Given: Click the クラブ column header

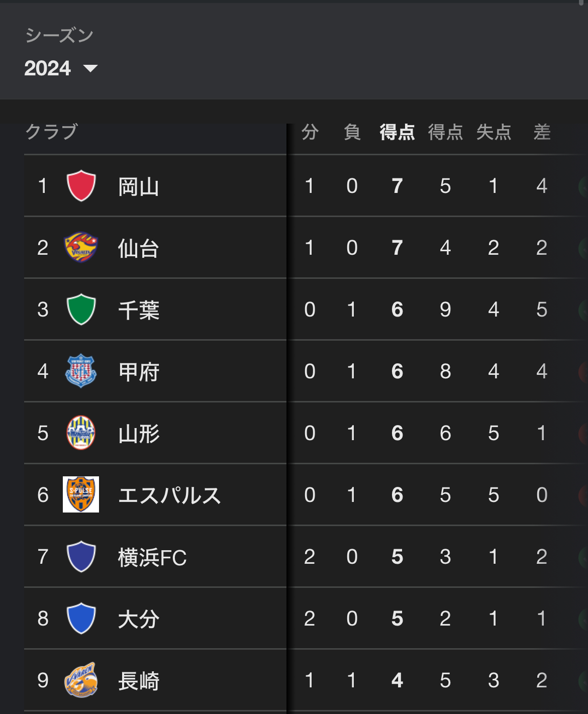Looking at the screenshot, I should tap(51, 132).
